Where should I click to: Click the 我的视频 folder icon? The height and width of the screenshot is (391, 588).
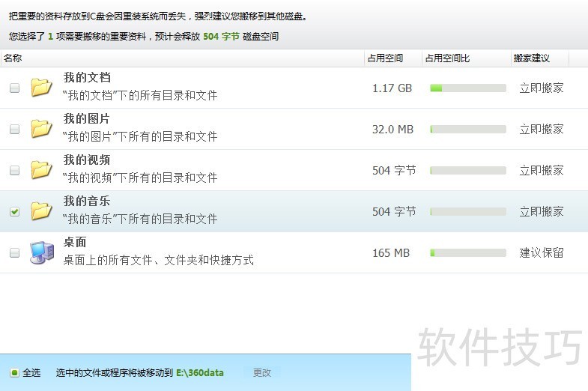click(x=41, y=169)
